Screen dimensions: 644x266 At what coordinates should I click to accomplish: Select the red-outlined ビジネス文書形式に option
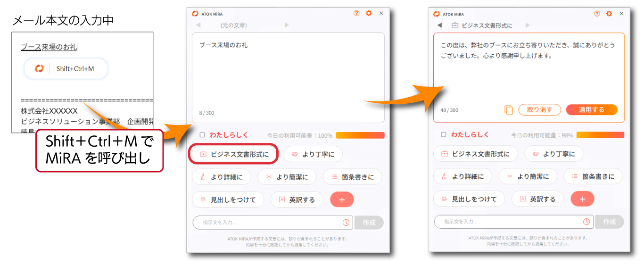(x=234, y=154)
